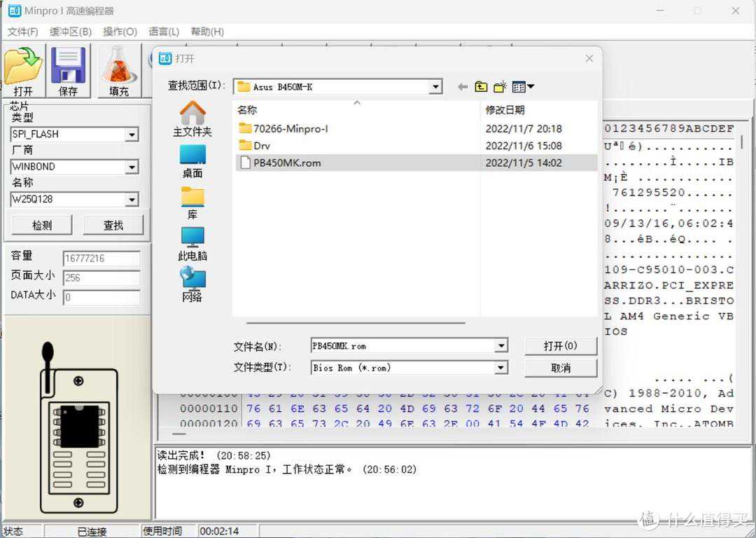
Task: Open the Language menu
Action: (x=164, y=32)
